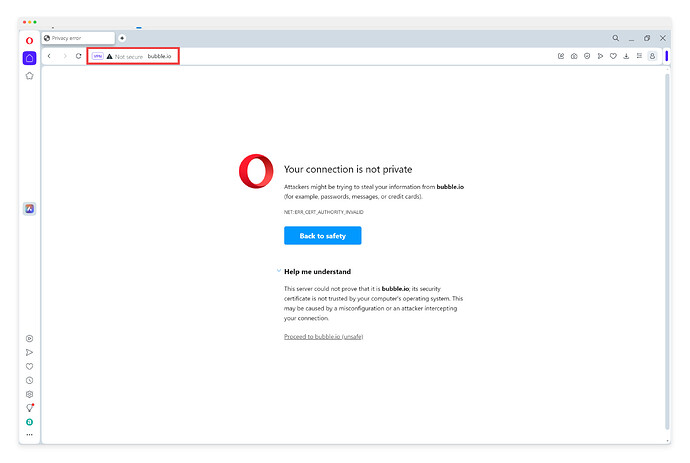Open My Flow arrow icon in sidebar
Viewport: 690px width, 463px height.
[x=29, y=353]
